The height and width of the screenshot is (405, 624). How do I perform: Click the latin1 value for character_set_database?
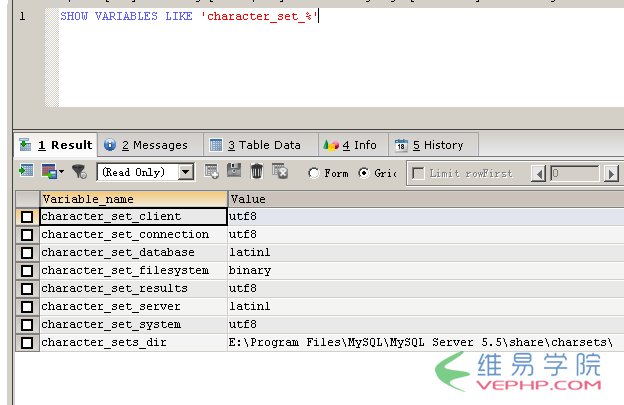425,252
